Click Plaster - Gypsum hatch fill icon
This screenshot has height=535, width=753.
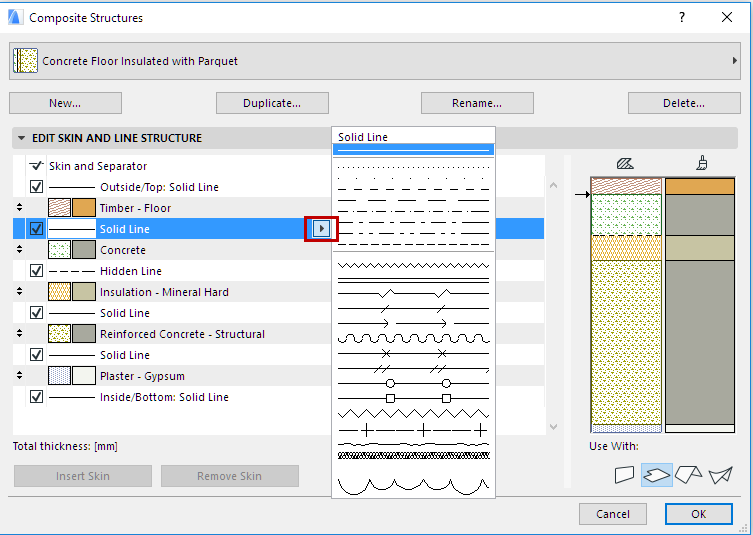coord(60,376)
